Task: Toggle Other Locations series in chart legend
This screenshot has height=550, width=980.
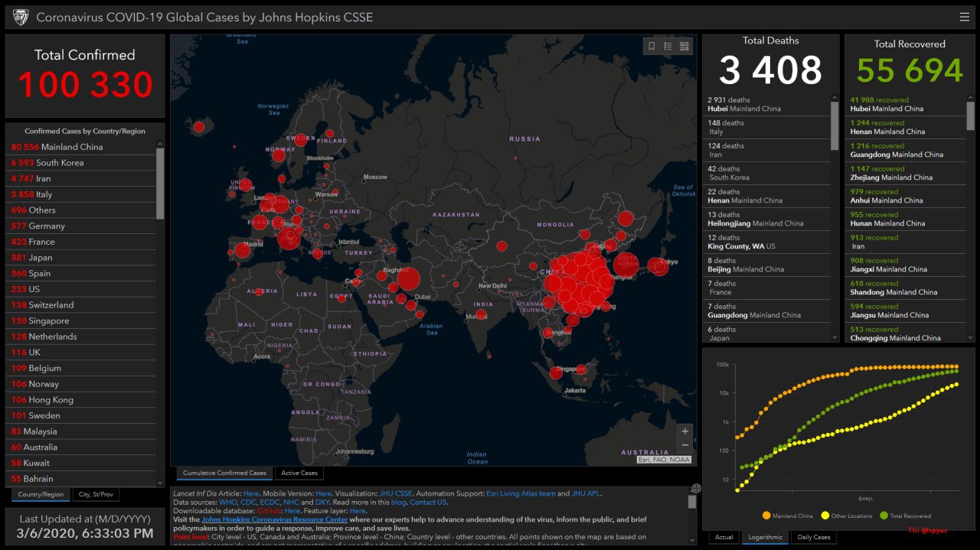Action: coord(846,516)
